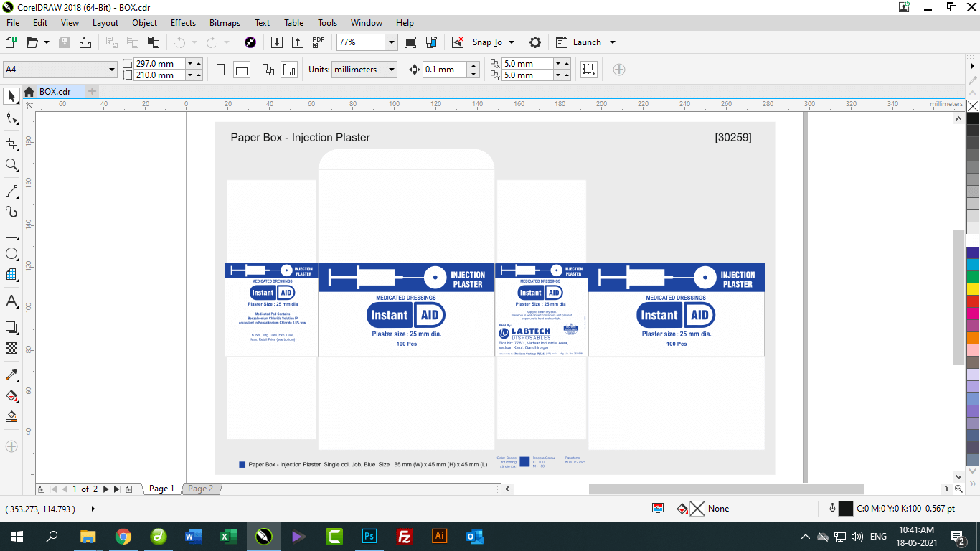Add new document tab with plus
This screenshot has height=551, width=980.
click(92, 91)
